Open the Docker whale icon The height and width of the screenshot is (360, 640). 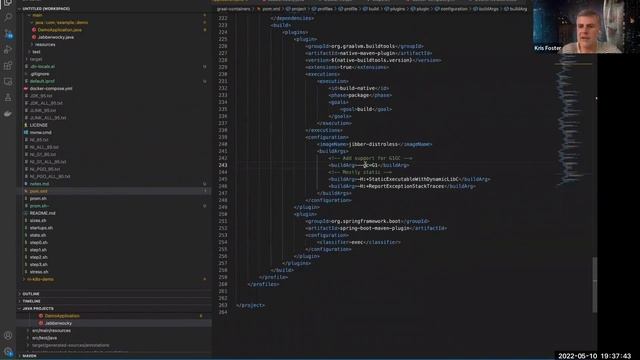coord(8,114)
